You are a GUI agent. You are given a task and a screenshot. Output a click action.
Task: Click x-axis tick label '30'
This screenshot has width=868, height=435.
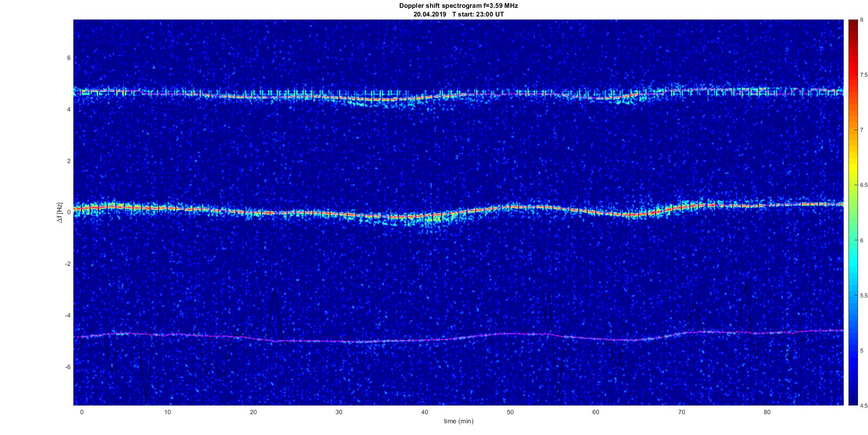point(339,412)
